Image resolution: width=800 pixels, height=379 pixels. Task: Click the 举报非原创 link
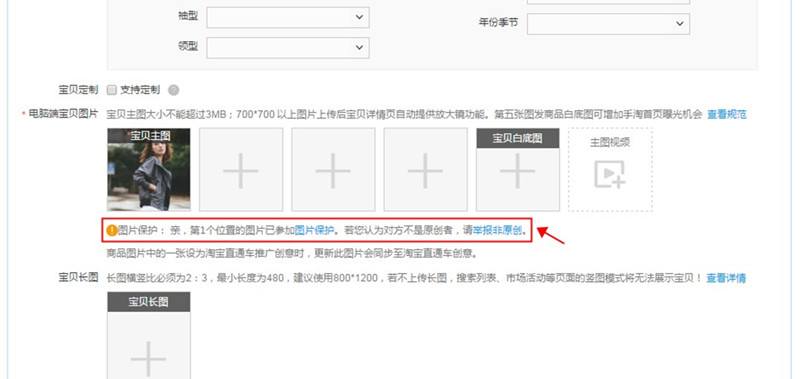[x=497, y=230]
